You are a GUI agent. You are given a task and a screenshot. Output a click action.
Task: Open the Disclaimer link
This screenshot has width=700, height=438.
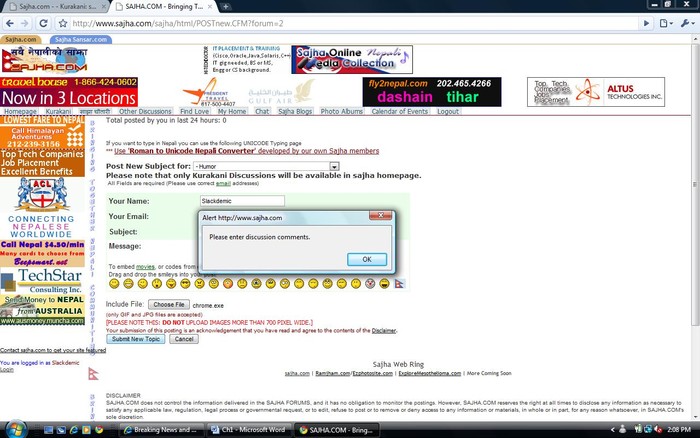pyautogui.click(x=384, y=330)
